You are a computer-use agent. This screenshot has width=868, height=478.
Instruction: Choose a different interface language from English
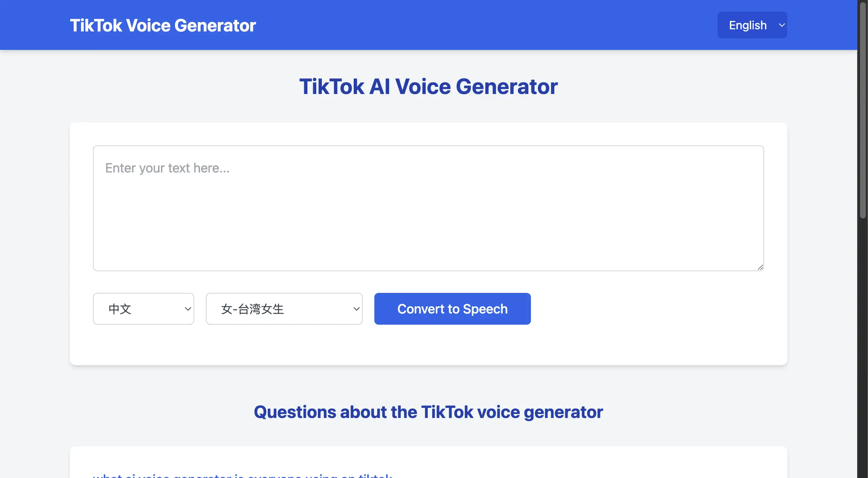pos(752,25)
